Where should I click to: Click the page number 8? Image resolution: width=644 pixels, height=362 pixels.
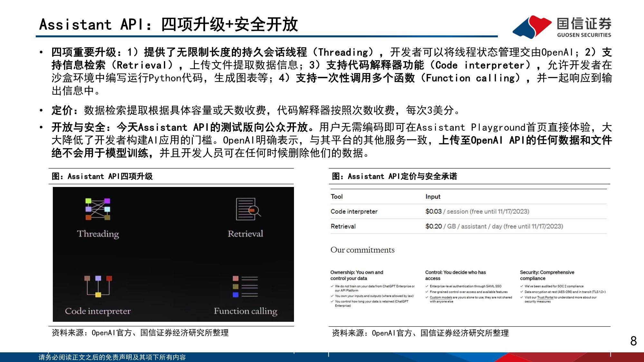coord(633,341)
